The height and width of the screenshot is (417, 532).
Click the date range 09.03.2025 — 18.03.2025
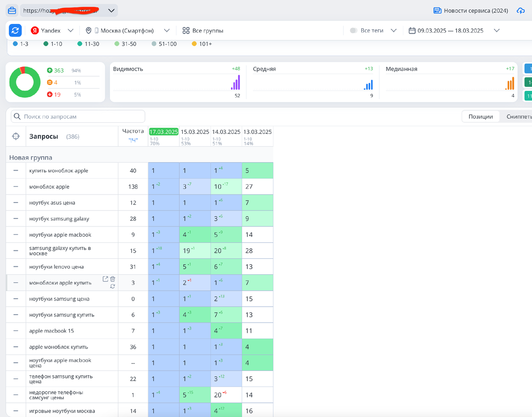pos(450,31)
